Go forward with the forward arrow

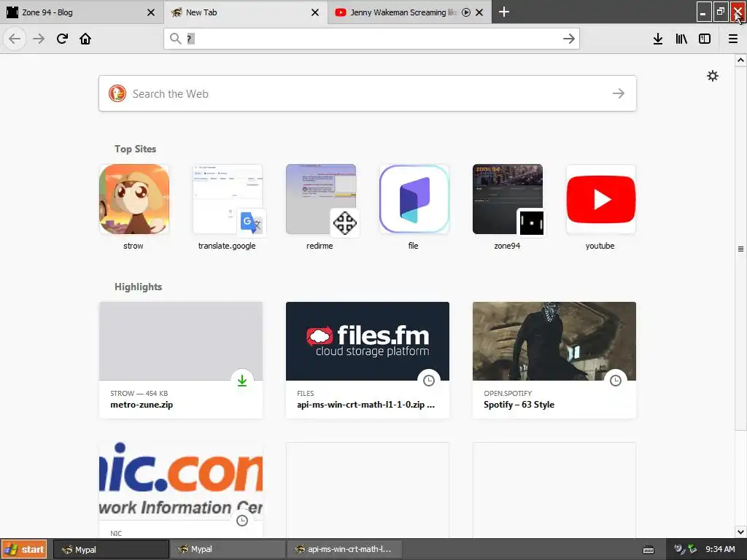(39, 39)
